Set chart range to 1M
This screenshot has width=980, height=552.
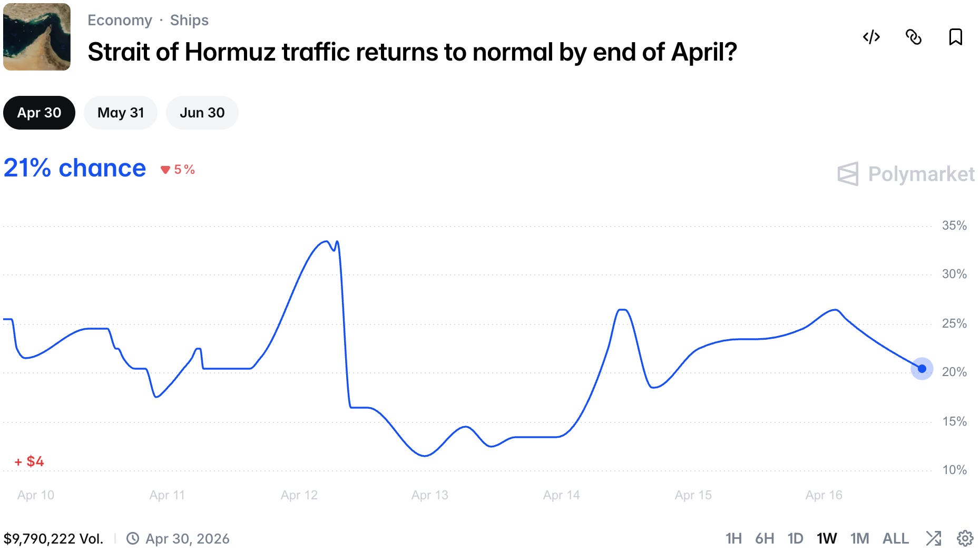pyautogui.click(x=859, y=538)
